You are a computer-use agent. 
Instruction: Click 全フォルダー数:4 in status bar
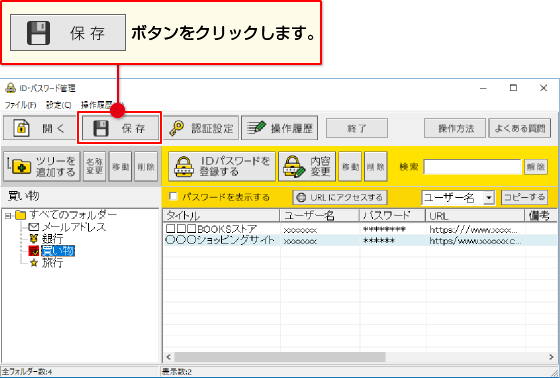(27, 372)
